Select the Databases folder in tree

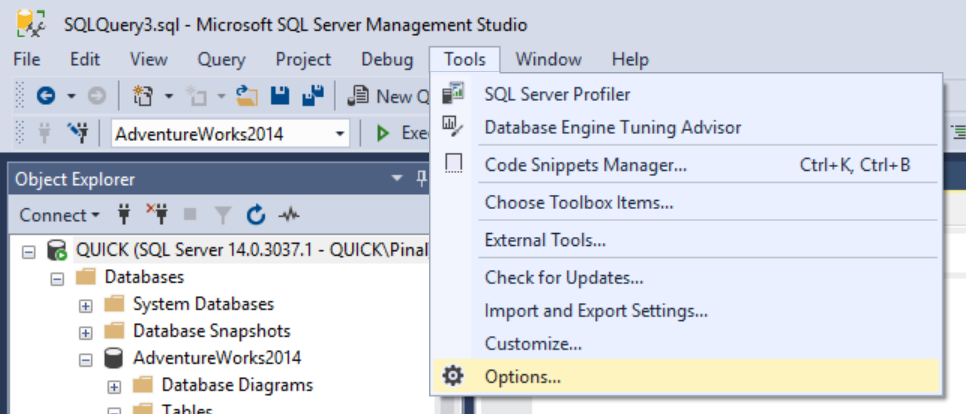pos(144,277)
